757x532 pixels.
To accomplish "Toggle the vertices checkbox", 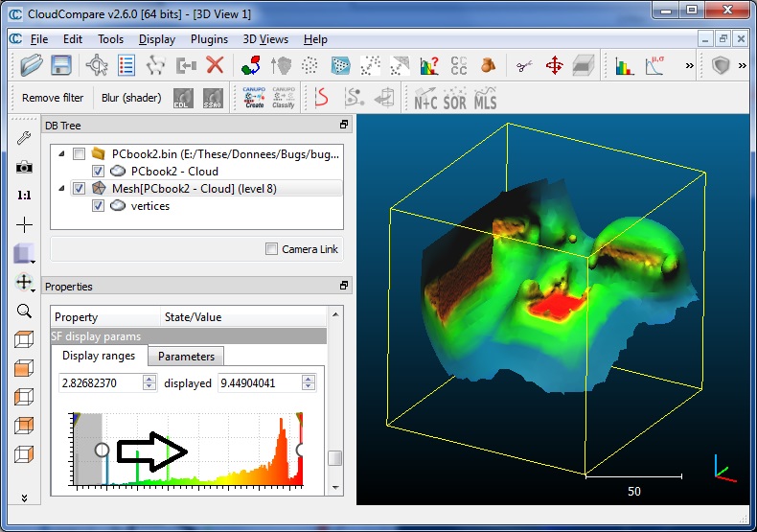I will (x=98, y=206).
